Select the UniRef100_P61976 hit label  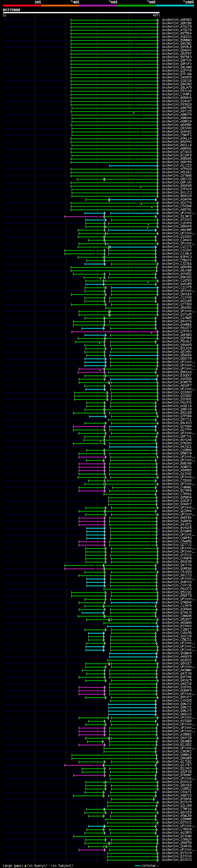(177, 403)
